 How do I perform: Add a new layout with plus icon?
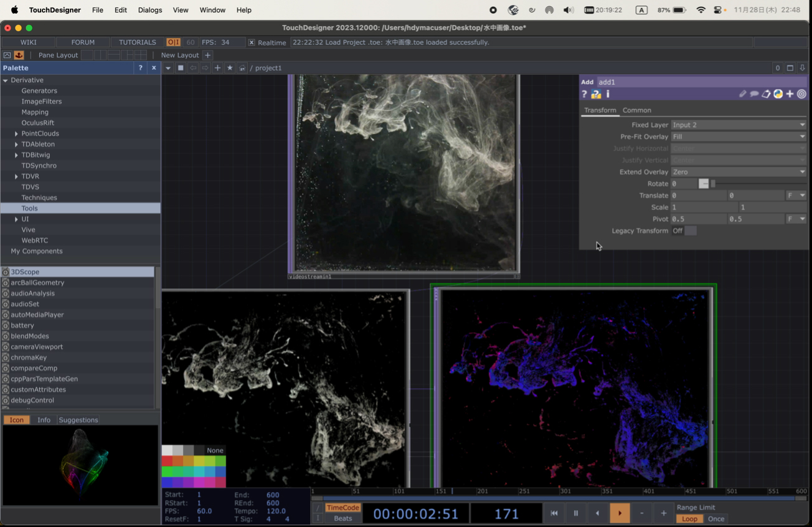pyautogui.click(x=208, y=55)
